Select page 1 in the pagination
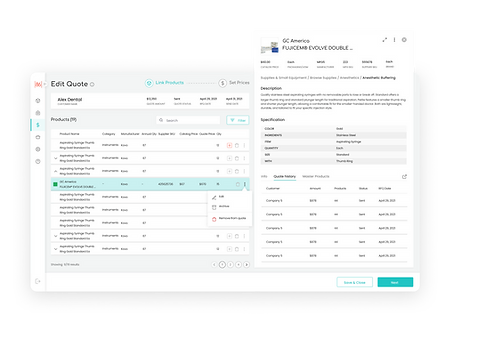485x363 pixels. (222, 265)
